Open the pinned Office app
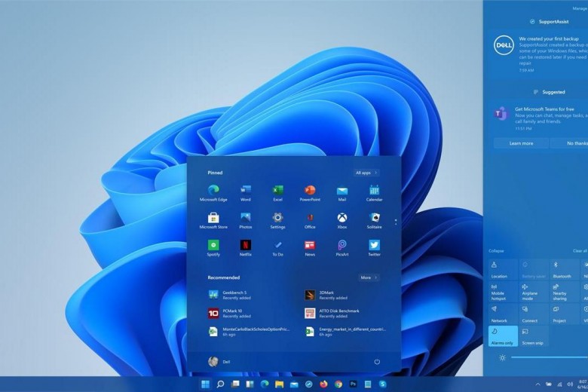This screenshot has height=392, width=588. 310,221
